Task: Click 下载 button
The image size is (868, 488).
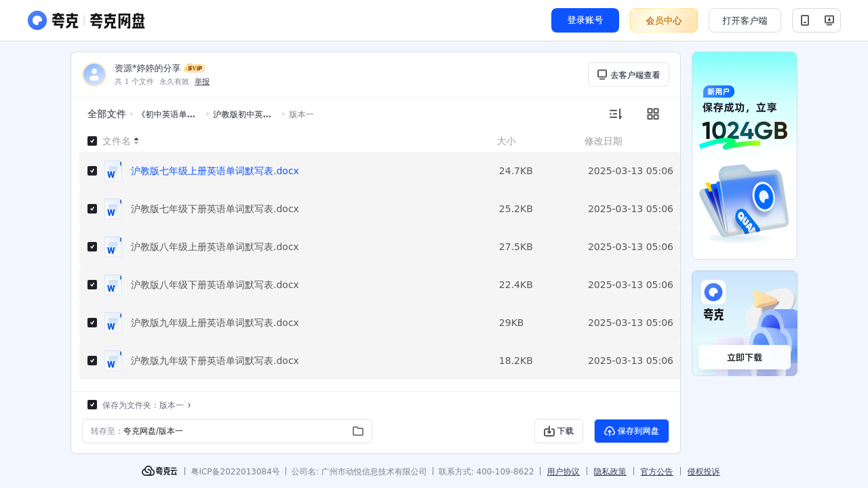Action: 559,431
